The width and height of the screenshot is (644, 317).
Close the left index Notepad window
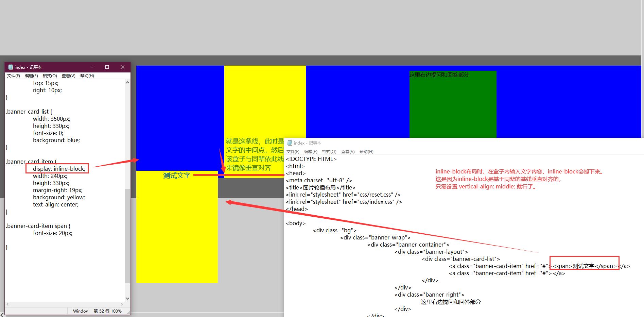pyautogui.click(x=123, y=67)
